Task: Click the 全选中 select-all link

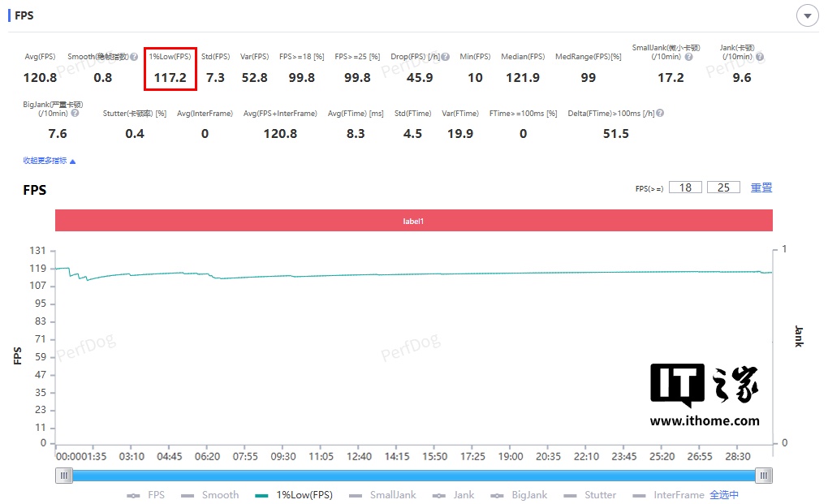Action: 724,495
